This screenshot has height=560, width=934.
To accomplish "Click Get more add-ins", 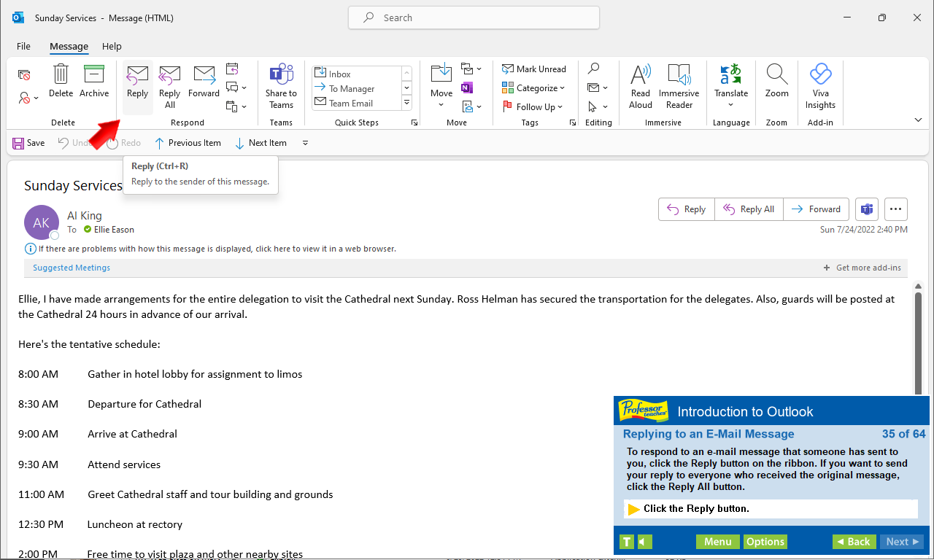I will click(862, 268).
